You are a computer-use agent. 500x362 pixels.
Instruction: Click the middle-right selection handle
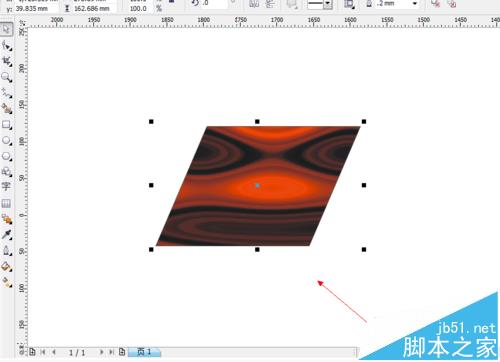coord(364,185)
